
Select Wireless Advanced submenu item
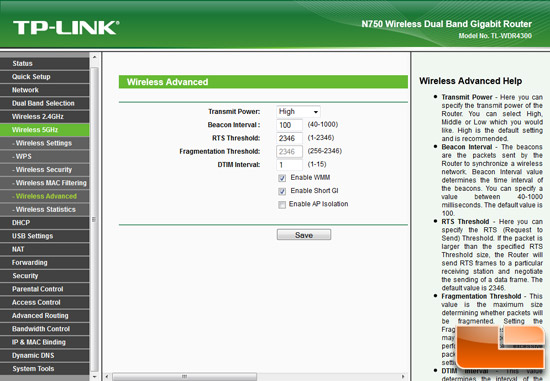point(45,196)
